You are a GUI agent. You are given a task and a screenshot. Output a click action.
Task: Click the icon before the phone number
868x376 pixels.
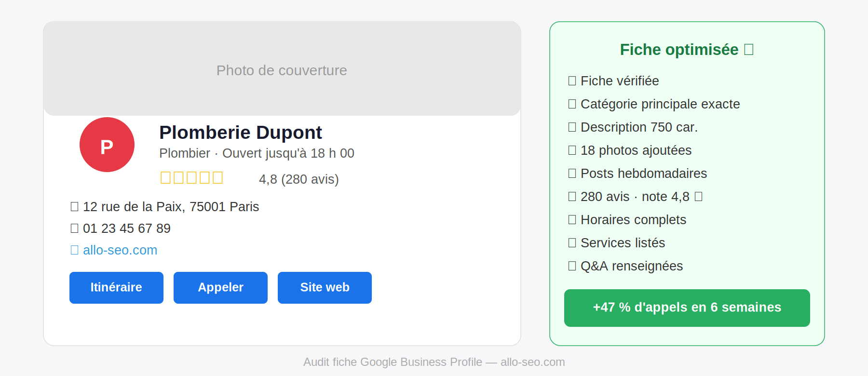point(74,228)
